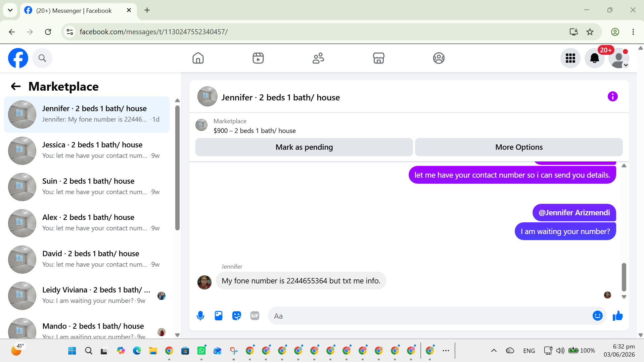Select the Messenger | Facebook tab
This screenshot has height=362, width=644.
pos(79,10)
